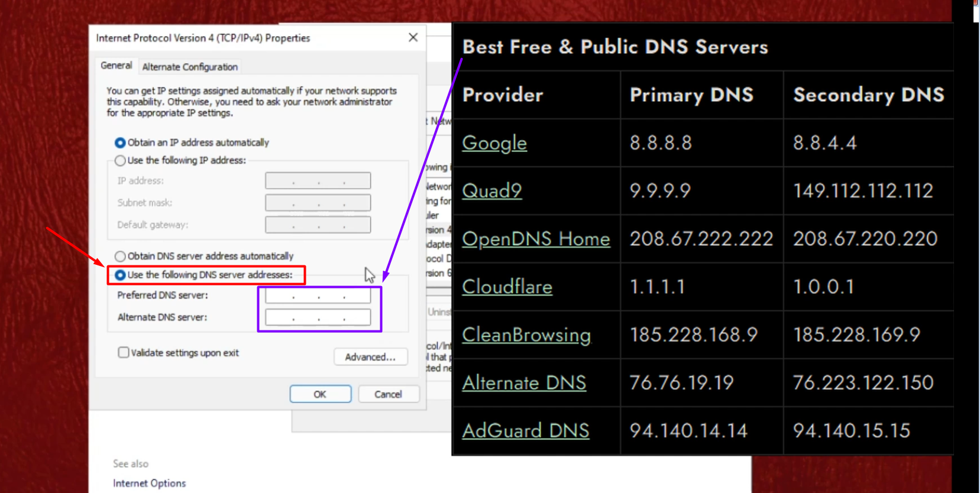Select Use the following IP address option
The width and height of the screenshot is (980, 493).
[x=180, y=160]
